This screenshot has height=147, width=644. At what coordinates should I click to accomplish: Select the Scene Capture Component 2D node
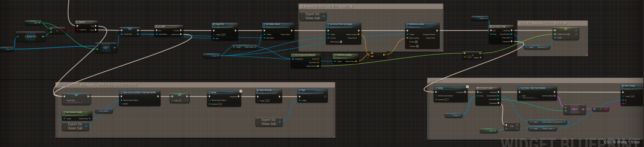548,122
